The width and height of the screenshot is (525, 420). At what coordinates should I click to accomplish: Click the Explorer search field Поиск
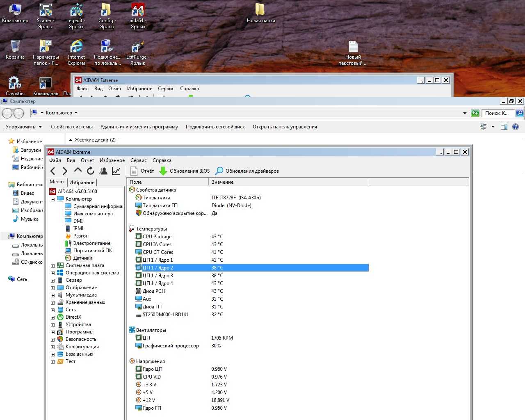click(498, 113)
